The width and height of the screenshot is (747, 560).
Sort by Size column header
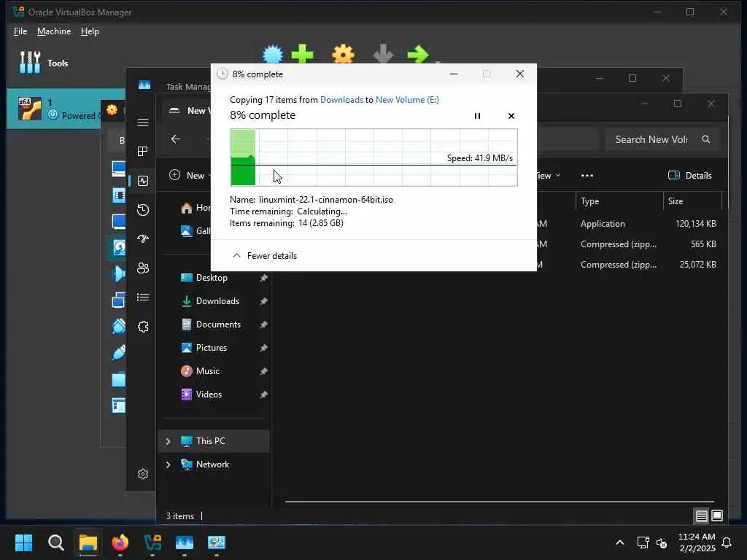[693, 201]
